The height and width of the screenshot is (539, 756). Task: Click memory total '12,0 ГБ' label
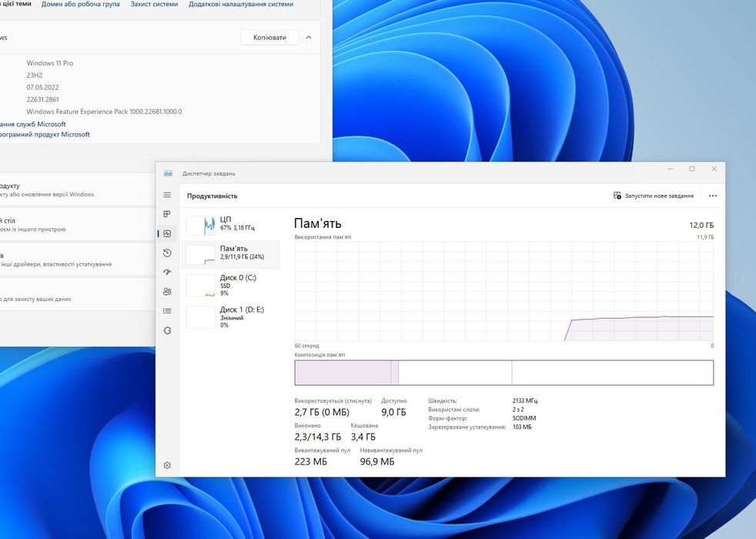701,225
